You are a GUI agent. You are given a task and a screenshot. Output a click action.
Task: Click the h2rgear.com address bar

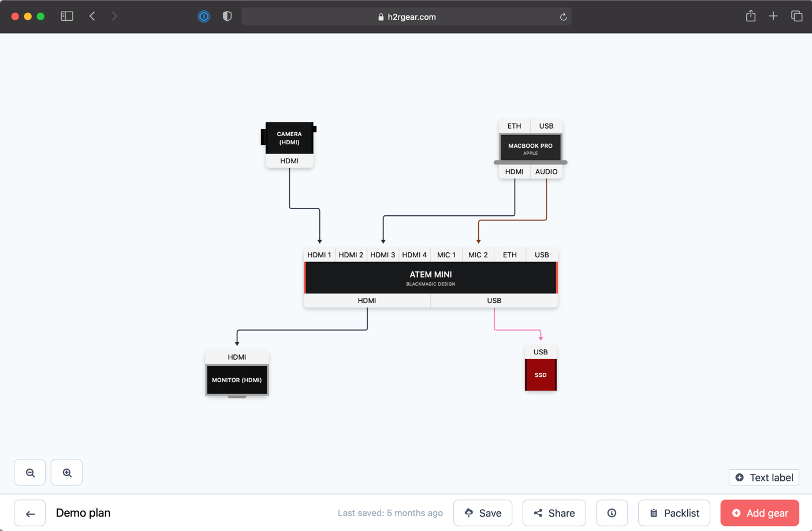point(407,17)
